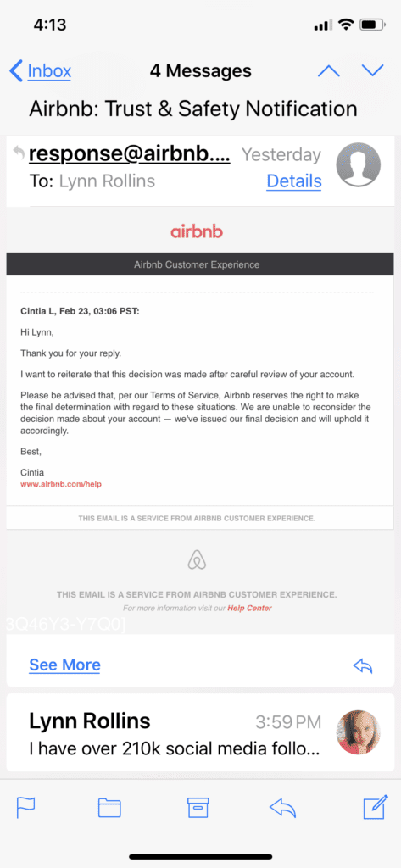Open the move-to-folder icon
Screen dimensions: 401x868
(x=109, y=809)
